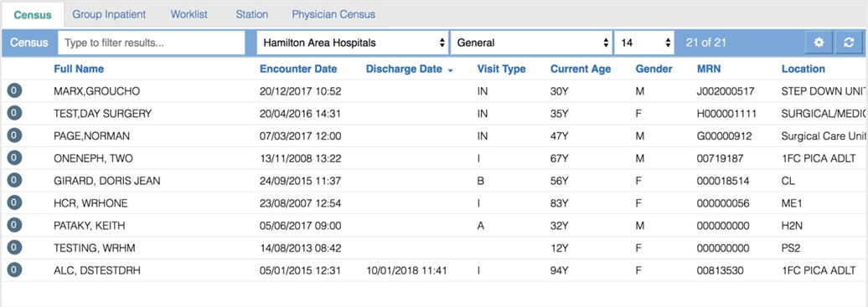The height and width of the screenshot is (307, 868).
Task: Switch to the Group Inpatient tab
Action: point(109,14)
